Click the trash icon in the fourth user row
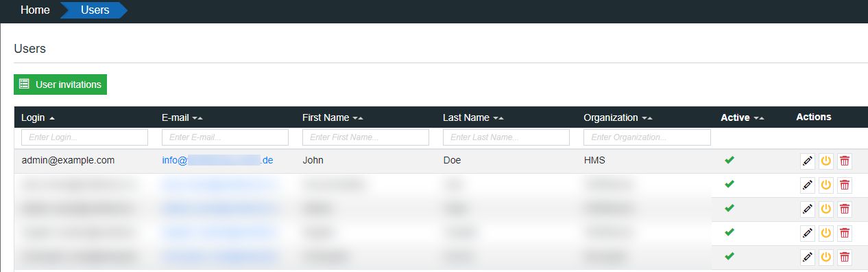 point(845,233)
